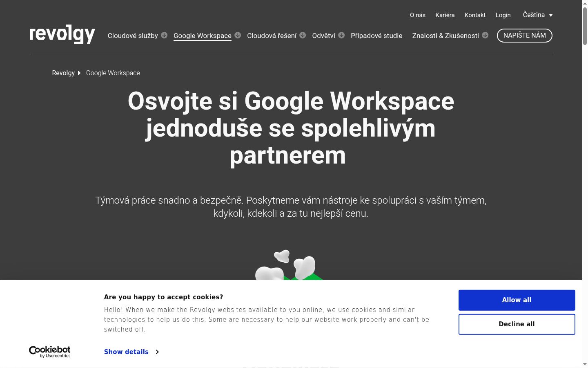Expand the Znalosti & Zkušenosti arrow icon
The height and width of the screenshot is (368, 588).
pyautogui.click(x=485, y=35)
